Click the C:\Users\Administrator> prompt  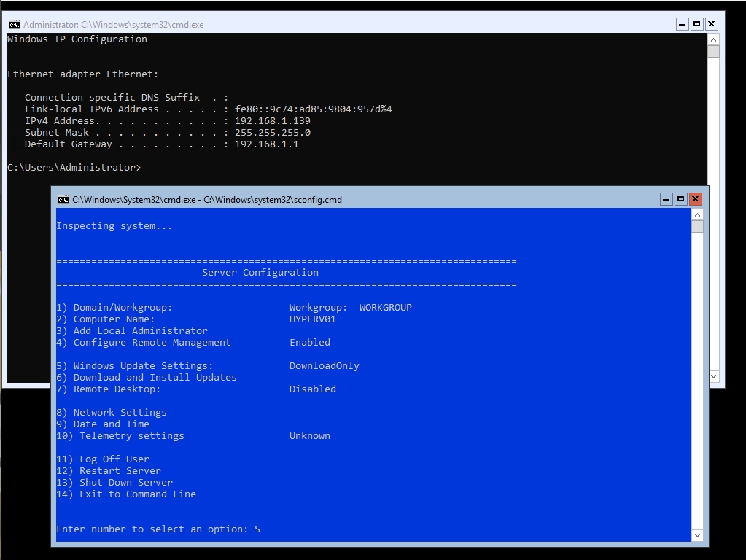(x=74, y=168)
